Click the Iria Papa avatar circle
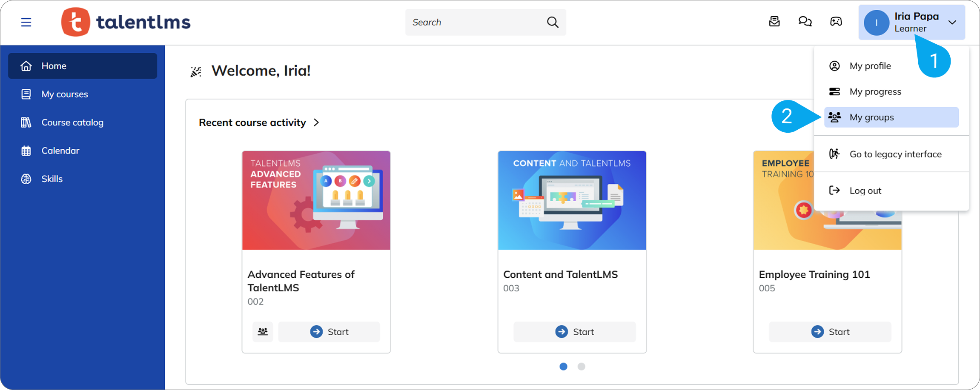Screen dimensions: 980x390 click(876, 23)
